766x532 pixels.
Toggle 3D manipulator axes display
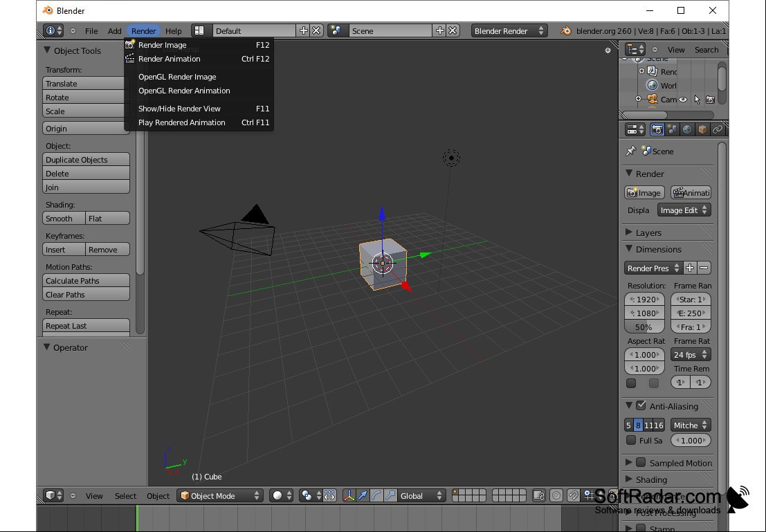click(x=349, y=495)
